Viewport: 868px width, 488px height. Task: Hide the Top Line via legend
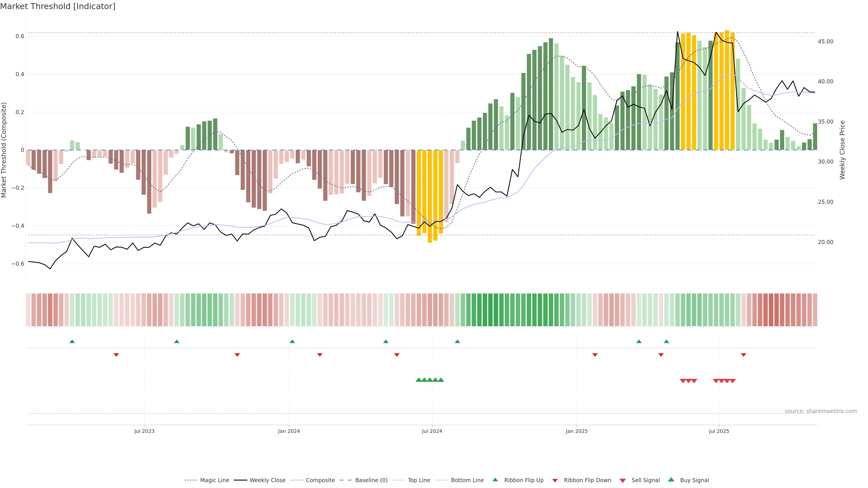(x=419, y=480)
